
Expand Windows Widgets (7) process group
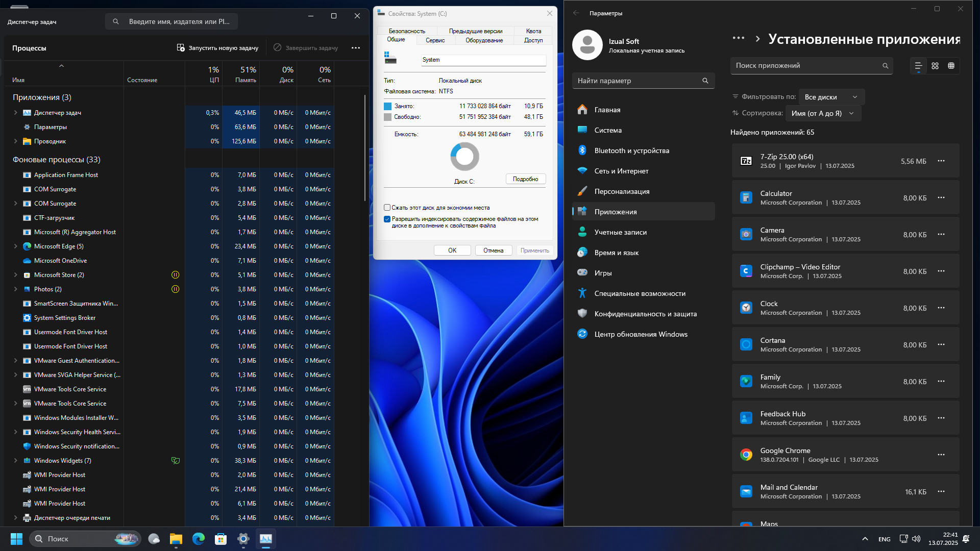click(15, 461)
